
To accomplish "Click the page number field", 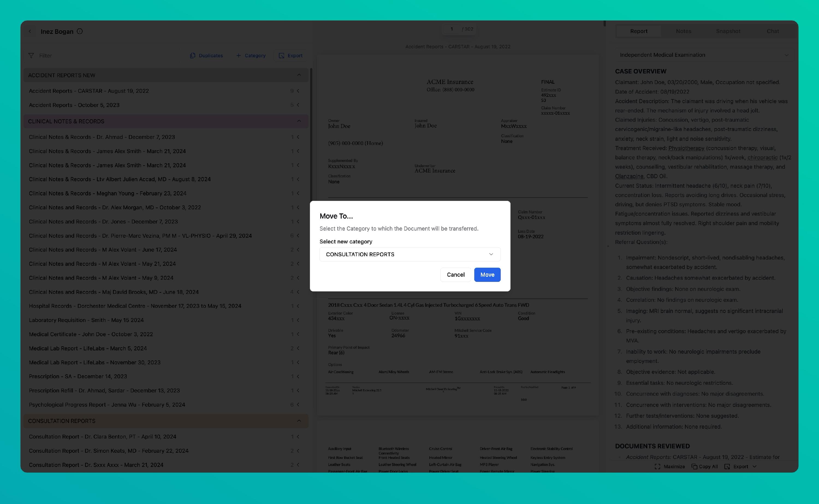I will pos(452,29).
